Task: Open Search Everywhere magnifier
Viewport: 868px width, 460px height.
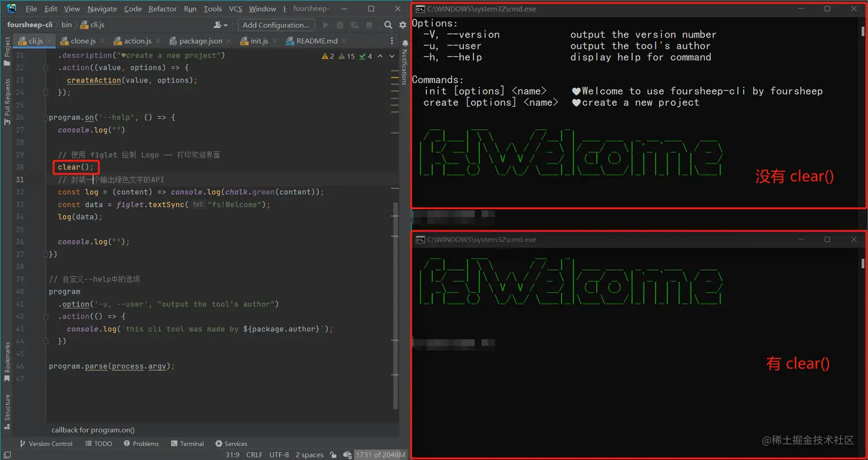Action: 388,25
